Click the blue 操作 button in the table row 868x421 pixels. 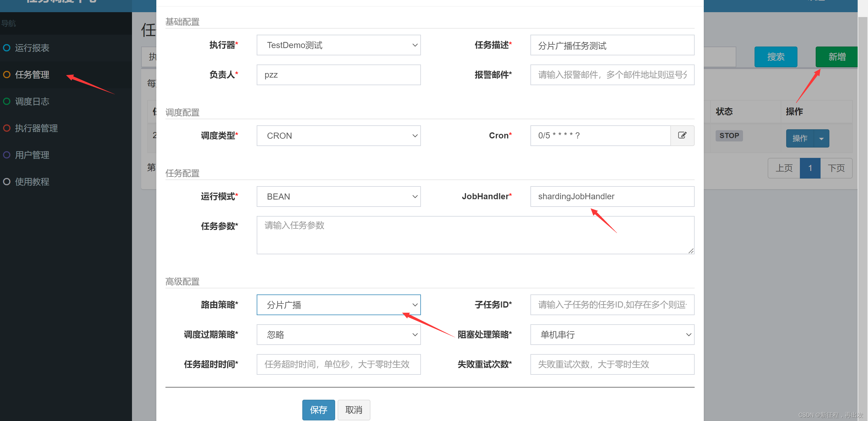point(800,138)
